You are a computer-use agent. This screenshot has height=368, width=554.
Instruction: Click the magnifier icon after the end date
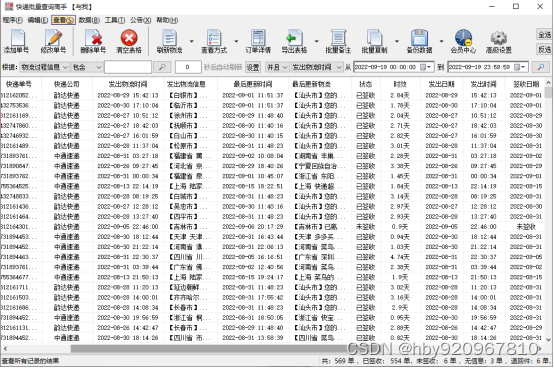541,67
